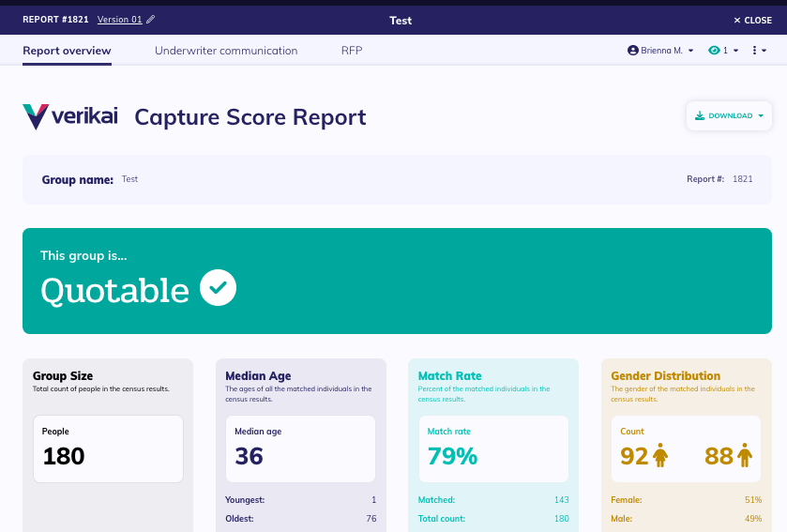Click the 'This group is...' label
787x532 pixels.
click(x=83, y=256)
